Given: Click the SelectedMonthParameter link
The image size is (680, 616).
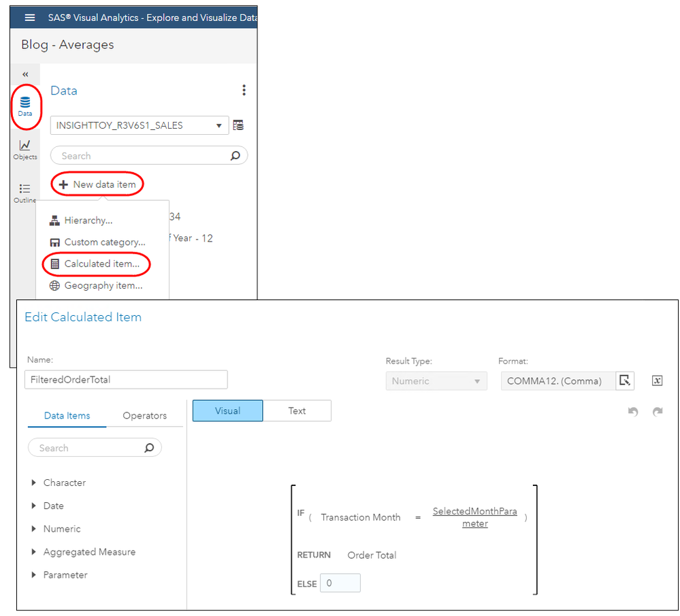Looking at the screenshot, I should pos(475,517).
